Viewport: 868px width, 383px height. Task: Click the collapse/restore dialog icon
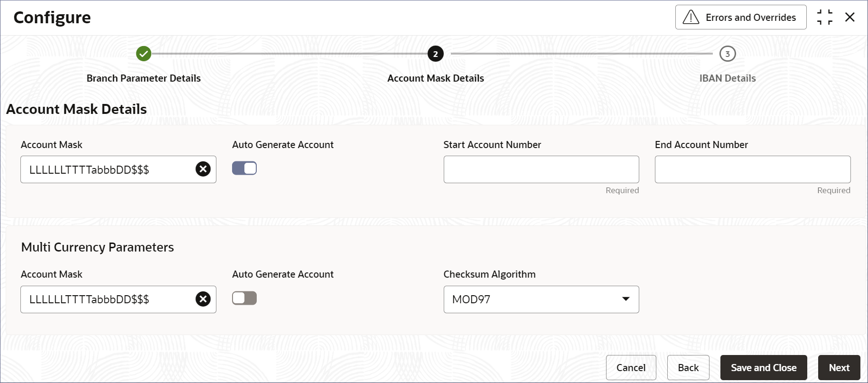825,18
